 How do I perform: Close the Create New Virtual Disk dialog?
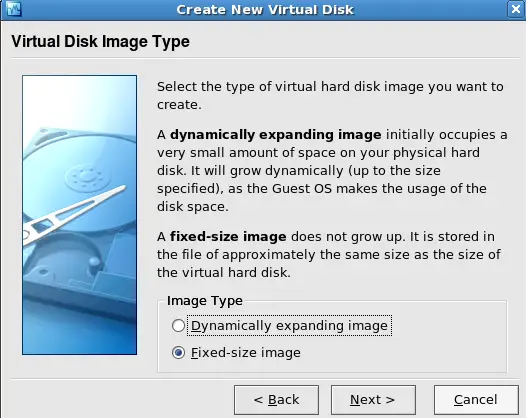point(516,9)
